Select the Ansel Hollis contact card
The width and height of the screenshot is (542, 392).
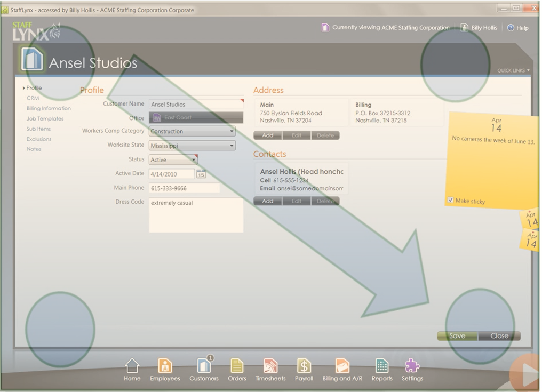pyautogui.click(x=301, y=179)
